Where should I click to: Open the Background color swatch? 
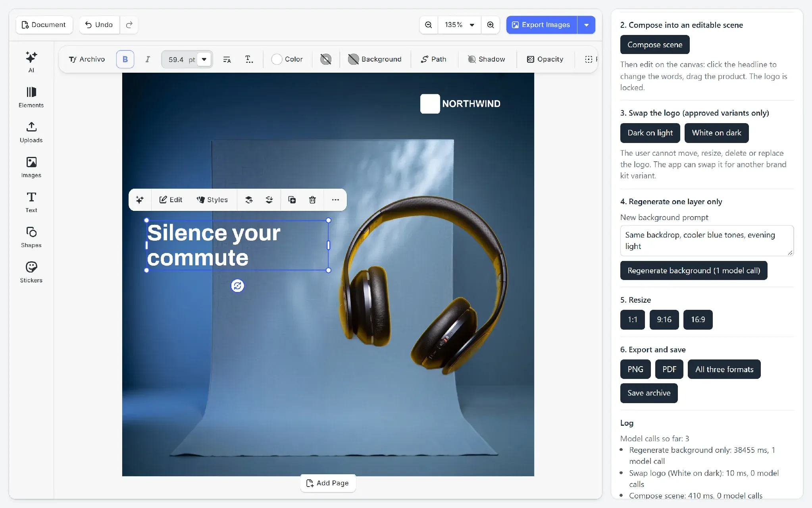tap(375, 59)
